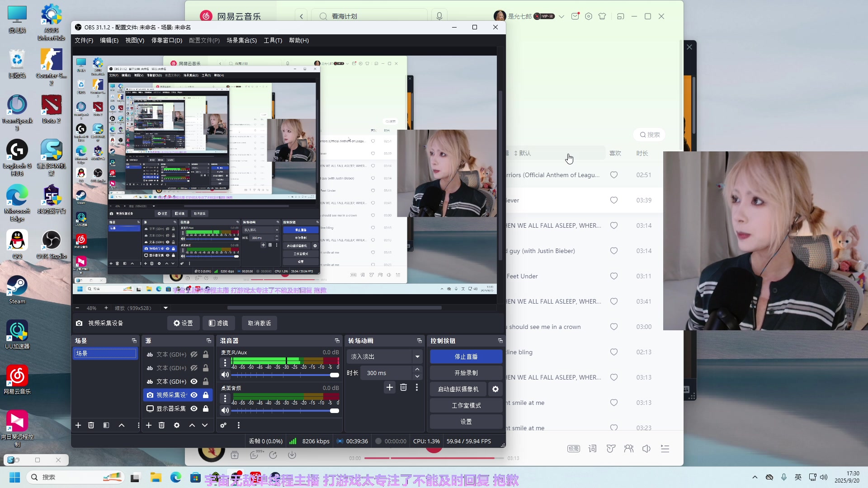Mute the 麦克风/Aux speaker icon
Screen dimensions: 868x488
225,375
